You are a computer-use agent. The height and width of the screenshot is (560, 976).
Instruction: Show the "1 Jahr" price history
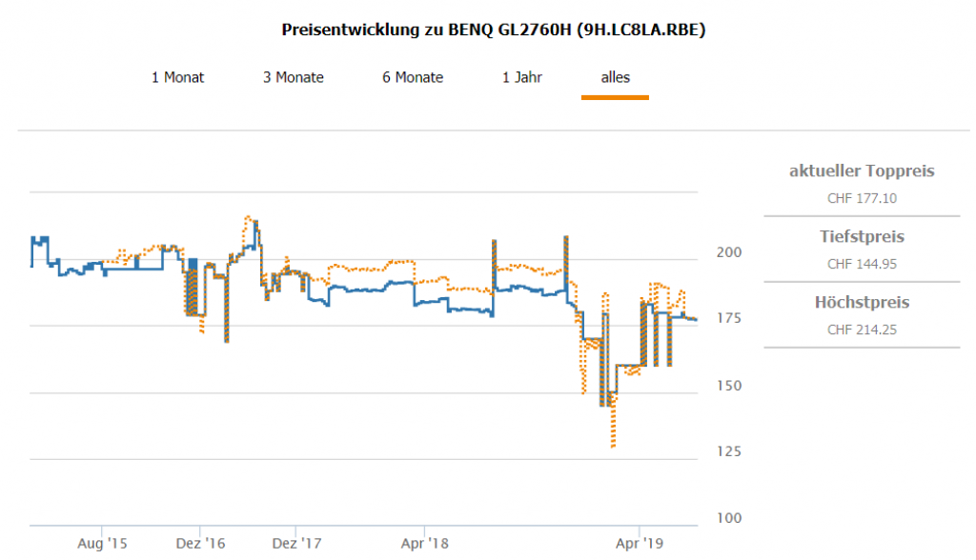tap(522, 77)
